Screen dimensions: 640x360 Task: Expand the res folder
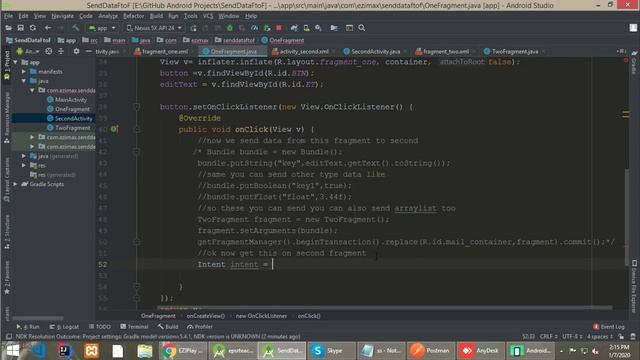click(x=24, y=165)
